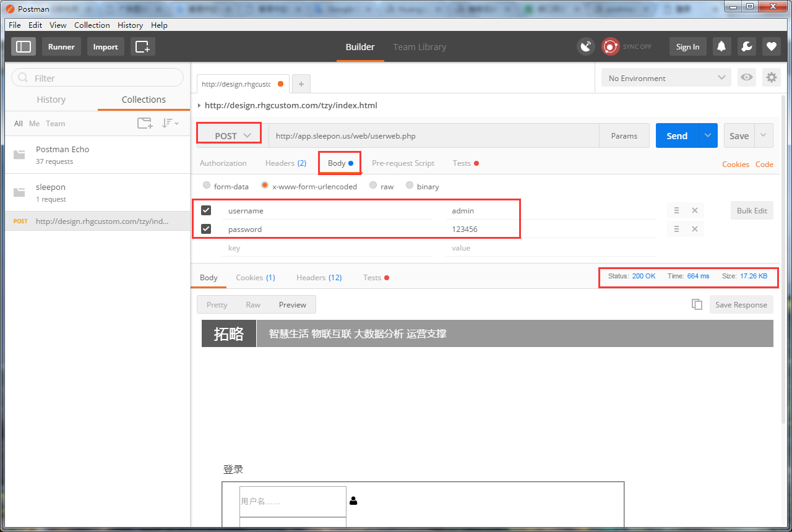Click the blue Send button
792x532 pixels.
677,135
